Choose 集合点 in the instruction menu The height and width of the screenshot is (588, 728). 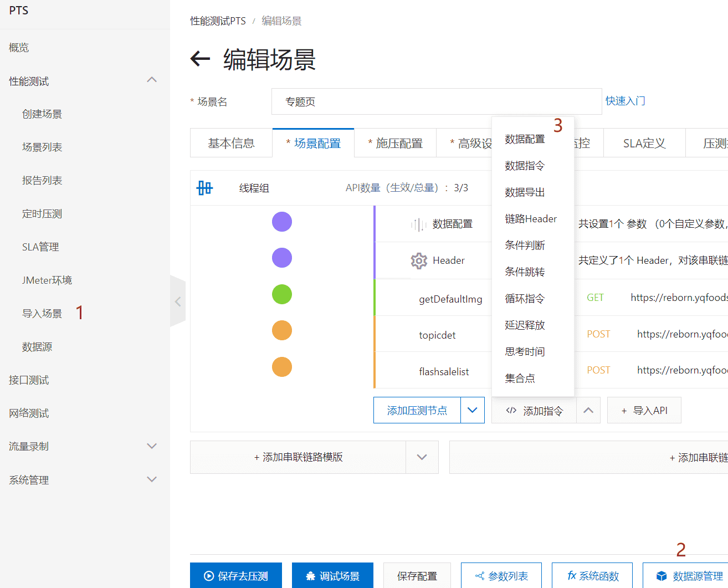(x=520, y=378)
